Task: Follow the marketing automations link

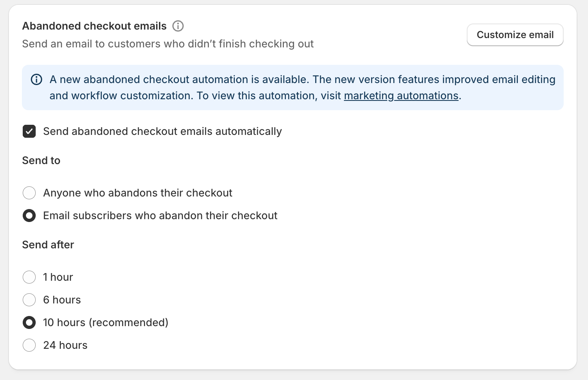Action: point(401,96)
